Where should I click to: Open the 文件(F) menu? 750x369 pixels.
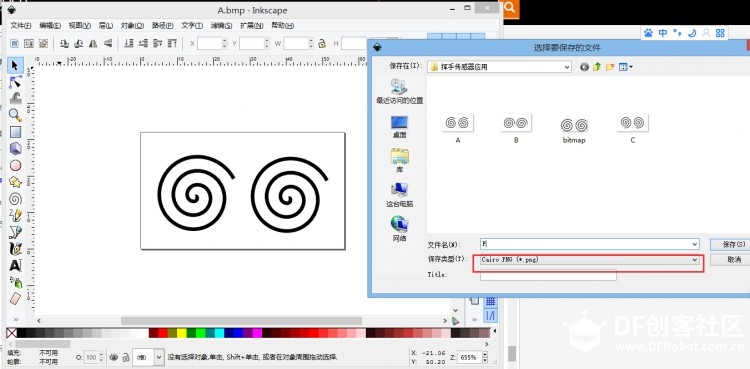pos(21,25)
